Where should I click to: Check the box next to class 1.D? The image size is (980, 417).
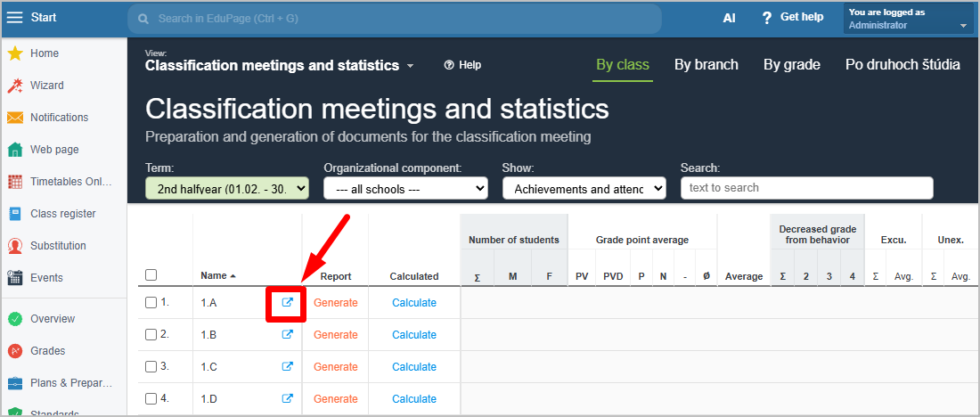pyautogui.click(x=151, y=399)
